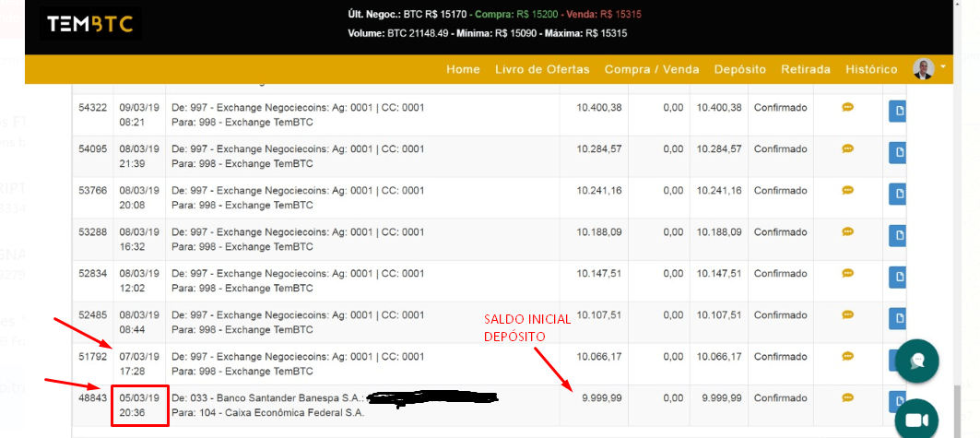
Task: View receipt document for transaction 54095
Action: click(x=898, y=152)
